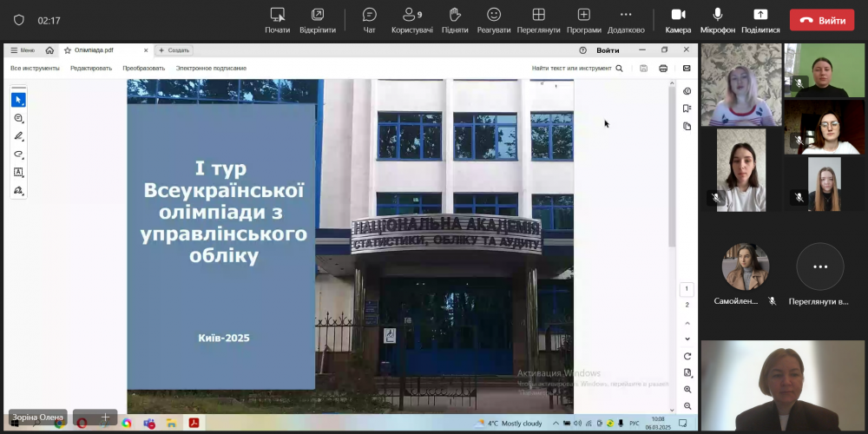Click the Реагувати smiley icon

(494, 15)
